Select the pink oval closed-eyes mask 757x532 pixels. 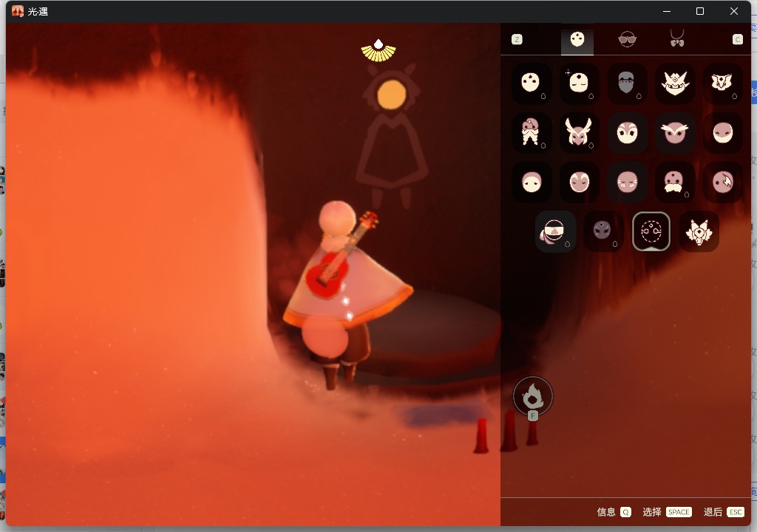pyautogui.click(x=579, y=182)
